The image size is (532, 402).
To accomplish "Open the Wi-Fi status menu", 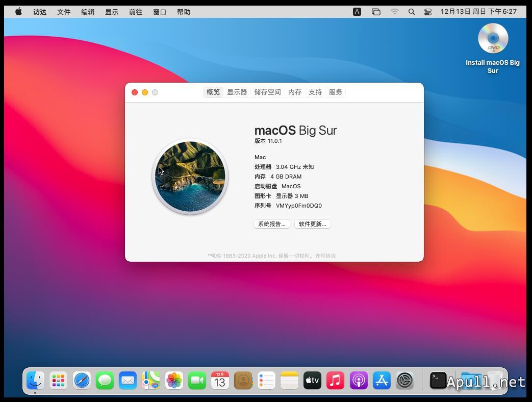I will click(x=394, y=12).
